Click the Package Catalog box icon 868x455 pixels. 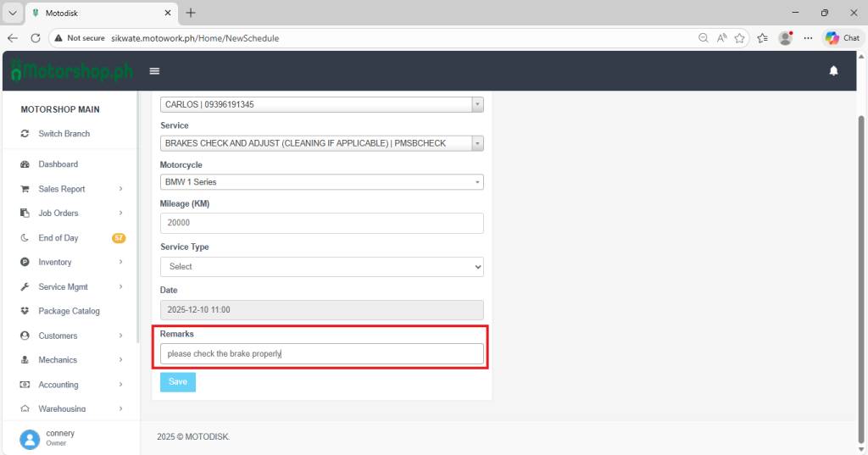coord(25,311)
